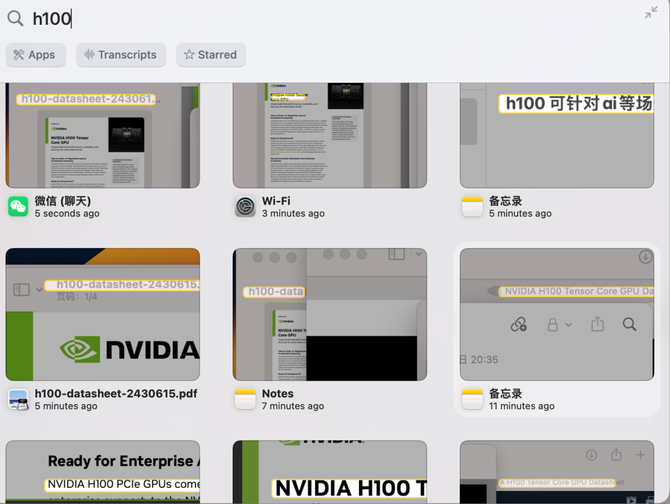Click the Notes icon beside Notes 7 minutes ago
This screenshot has width=670, height=504.
click(x=245, y=399)
